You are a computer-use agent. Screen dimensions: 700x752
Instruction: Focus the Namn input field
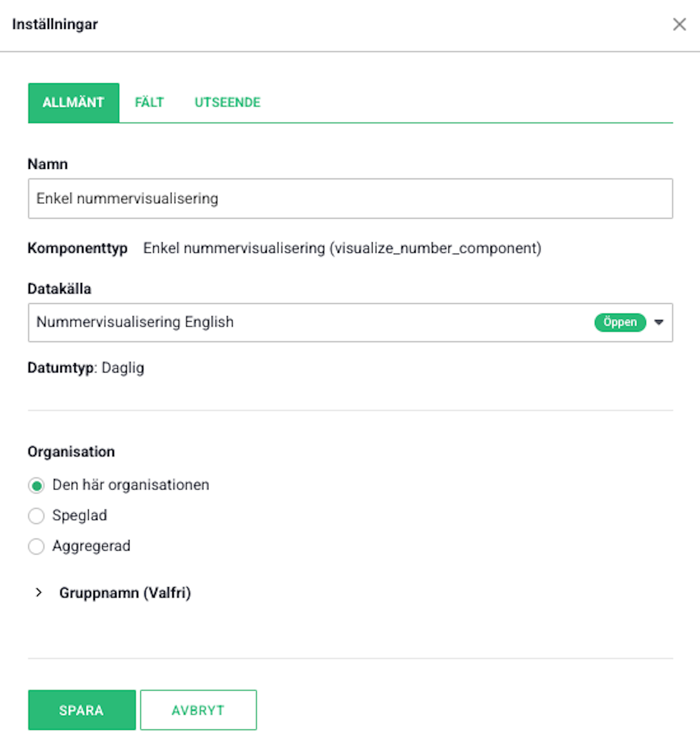pyautogui.click(x=350, y=198)
